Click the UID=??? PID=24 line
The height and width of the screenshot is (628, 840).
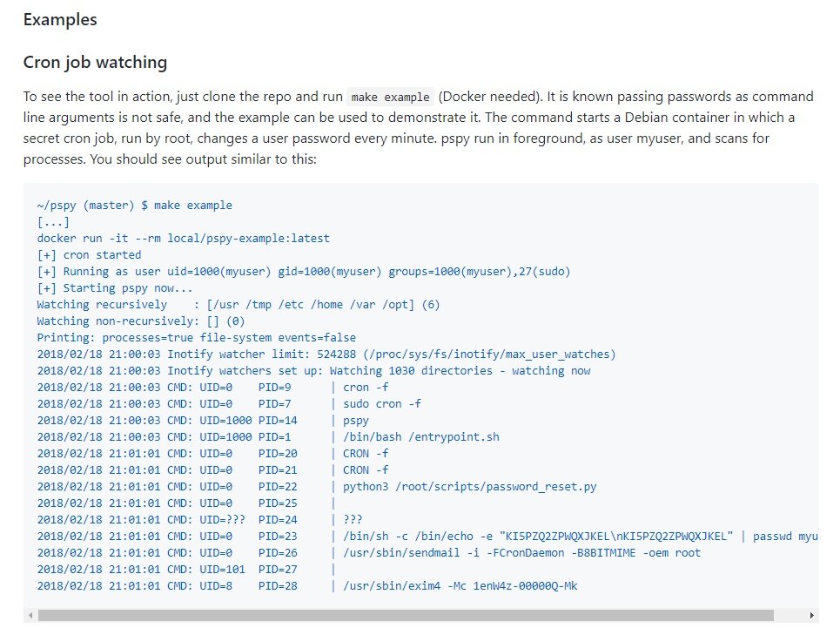coord(199,520)
